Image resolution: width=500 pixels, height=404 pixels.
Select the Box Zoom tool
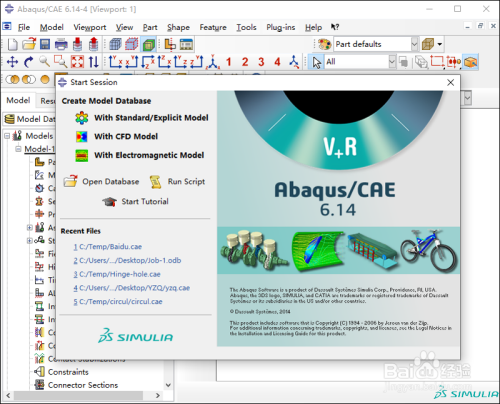tap(61, 62)
